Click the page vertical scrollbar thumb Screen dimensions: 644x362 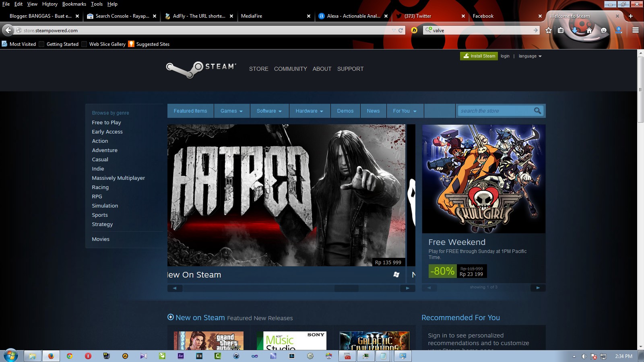click(x=640, y=89)
